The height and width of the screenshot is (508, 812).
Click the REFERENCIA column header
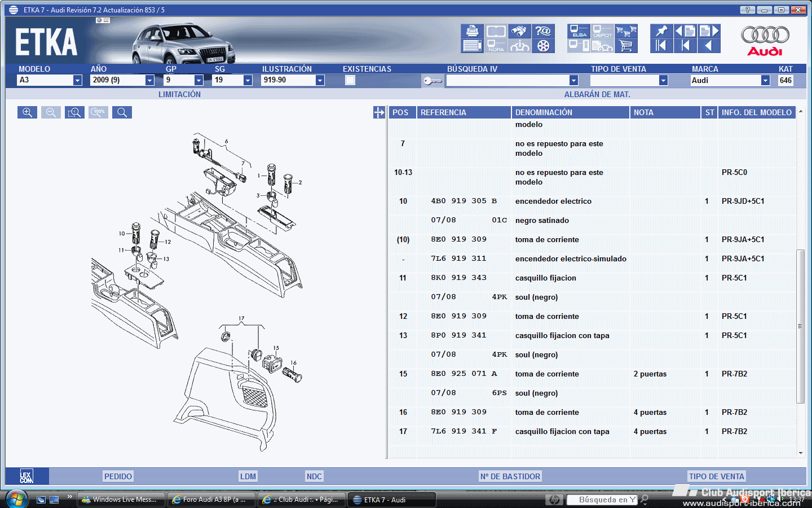464,112
